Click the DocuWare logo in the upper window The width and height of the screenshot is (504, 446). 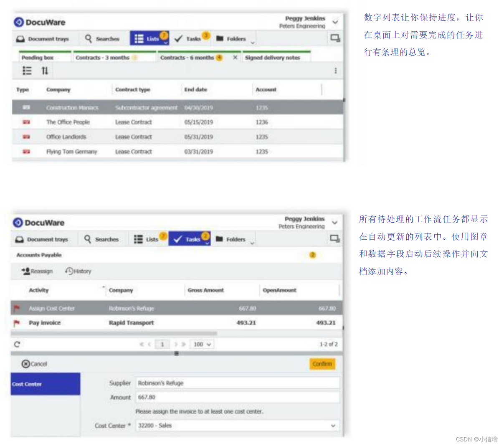click(39, 22)
